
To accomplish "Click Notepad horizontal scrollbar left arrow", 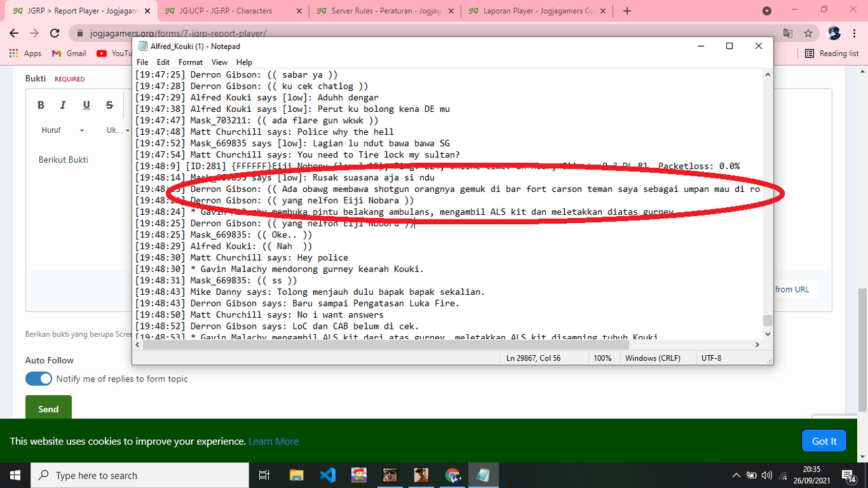I will pyautogui.click(x=138, y=344).
